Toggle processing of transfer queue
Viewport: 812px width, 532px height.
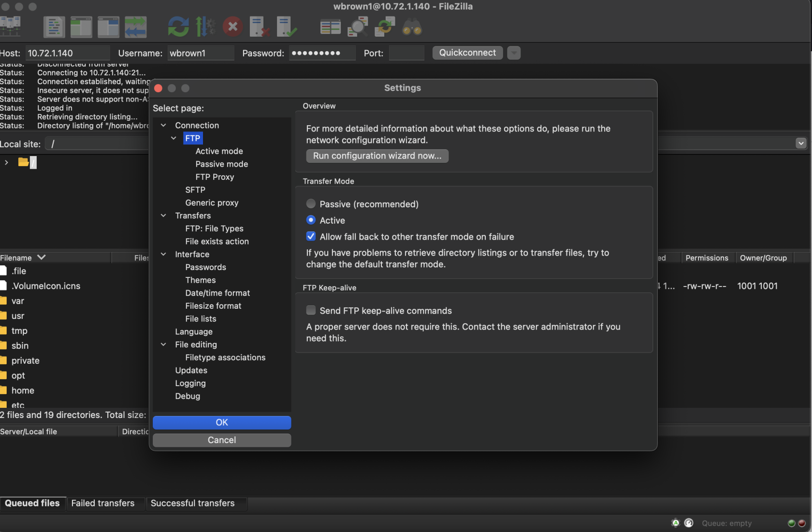click(205, 27)
